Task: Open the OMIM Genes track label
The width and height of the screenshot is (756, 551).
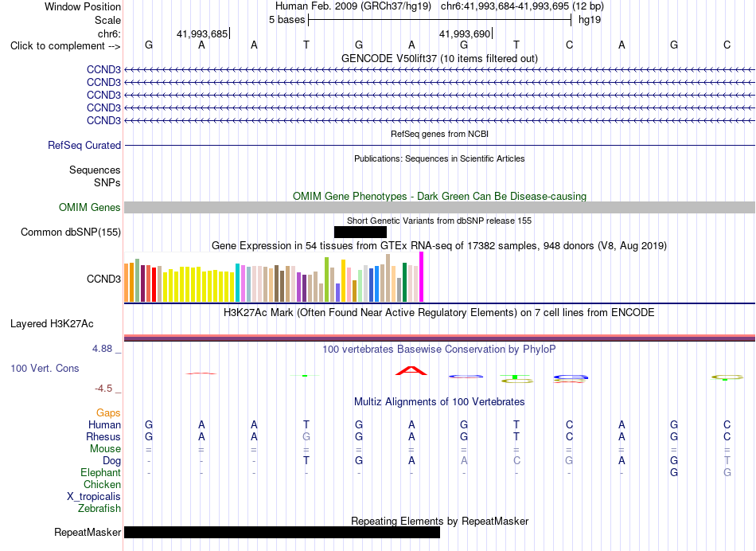Action: [90, 208]
